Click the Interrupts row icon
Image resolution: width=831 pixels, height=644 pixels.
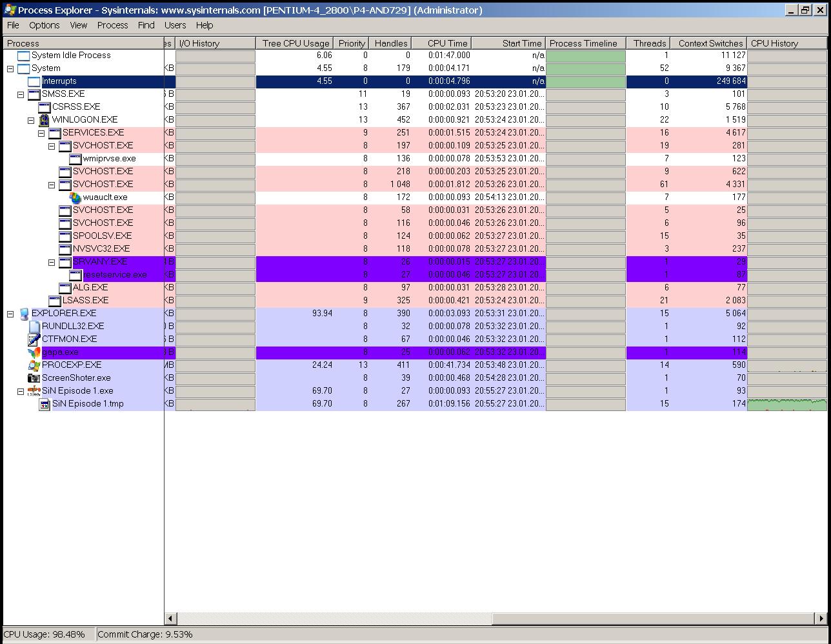pos(34,81)
